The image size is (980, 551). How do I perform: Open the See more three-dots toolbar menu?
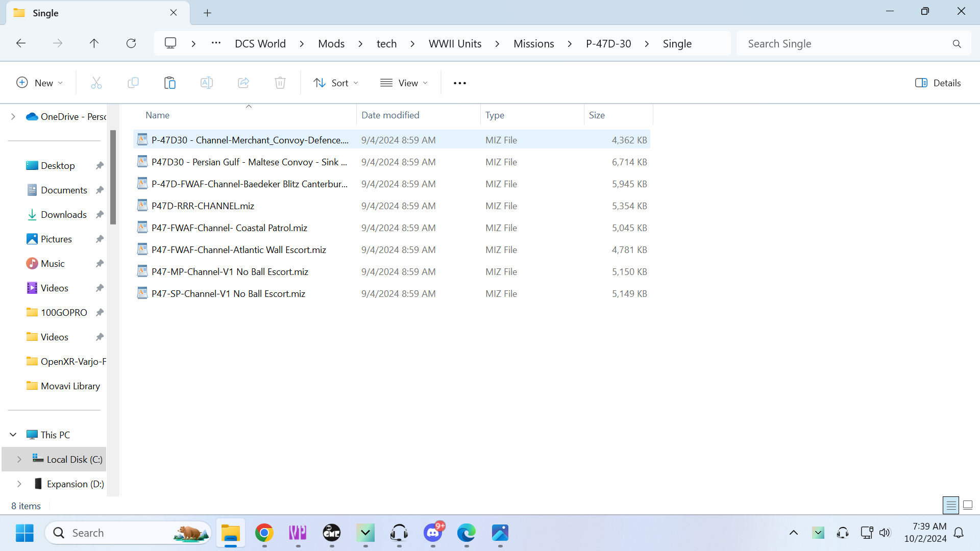tap(459, 83)
